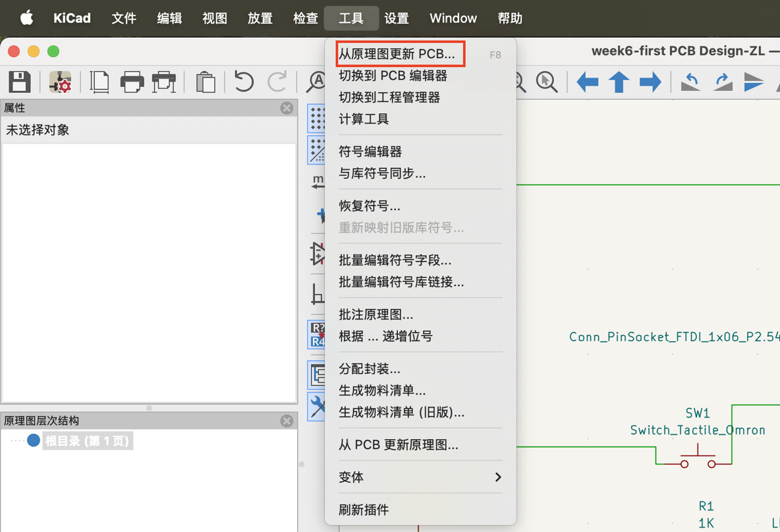The height and width of the screenshot is (532, 780).
Task: Choose 批注原理图... entry
Action: click(x=420, y=315)
